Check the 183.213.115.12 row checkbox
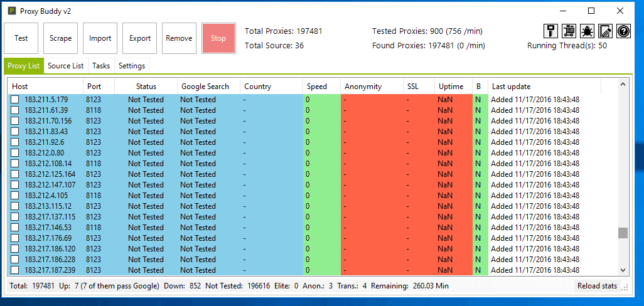 pyautogui.click(x=15, y=206)
